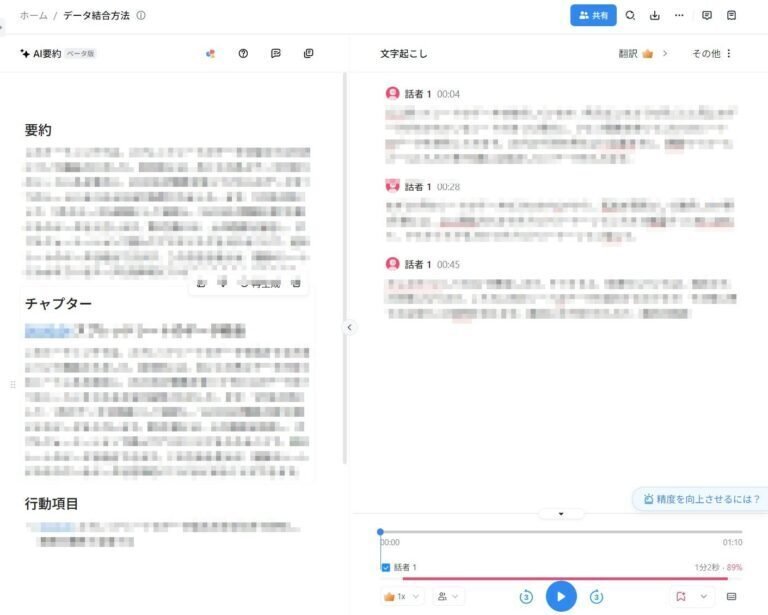Collapse the left summary panel arrow
The image size is (768, 615).
pos(349,328)
